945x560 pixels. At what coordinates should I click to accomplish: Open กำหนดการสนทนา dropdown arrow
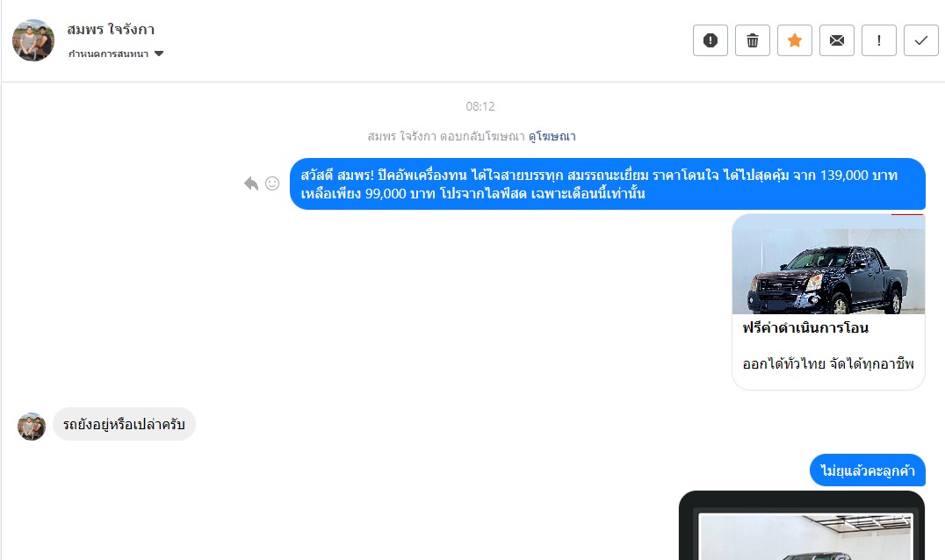click(158, 54)
